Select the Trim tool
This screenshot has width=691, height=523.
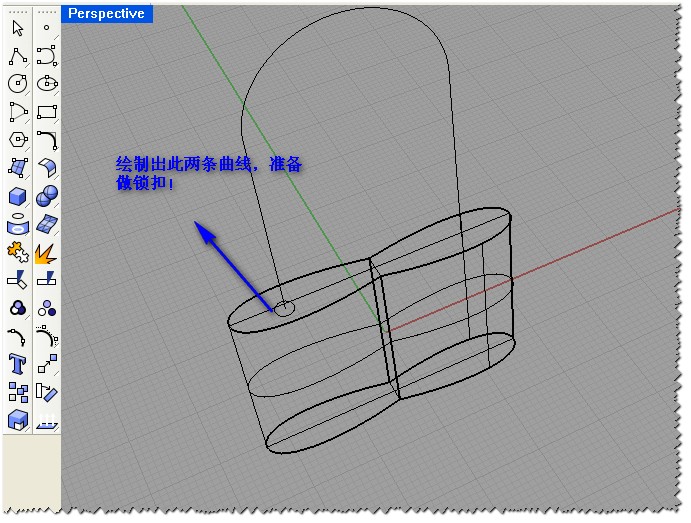[18, 280]
